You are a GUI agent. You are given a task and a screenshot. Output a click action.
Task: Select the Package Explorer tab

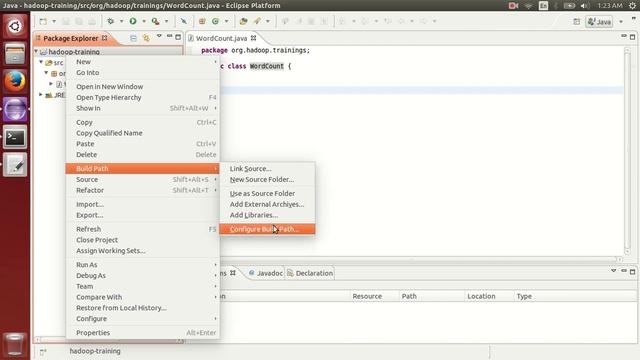[71, 38]
